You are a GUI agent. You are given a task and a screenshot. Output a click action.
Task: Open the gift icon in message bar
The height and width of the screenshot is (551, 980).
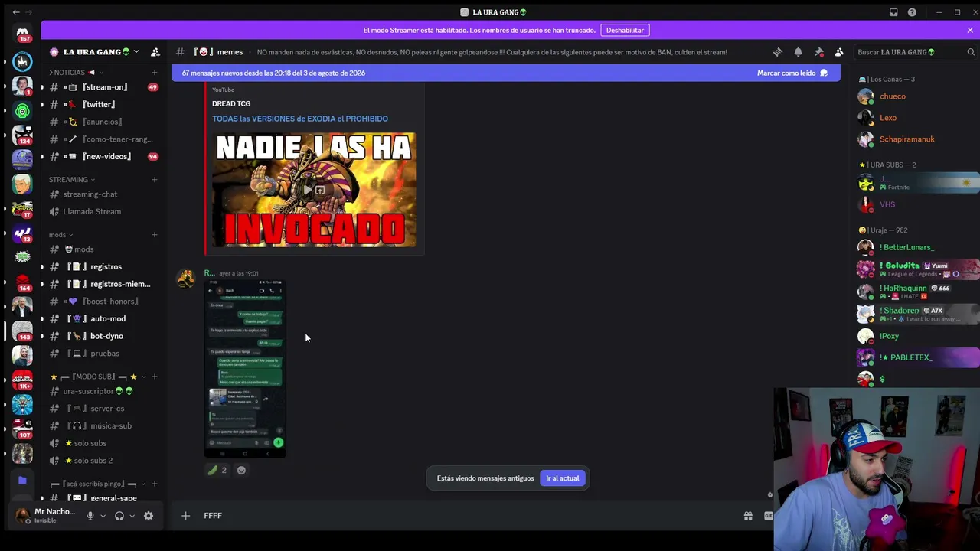[x=748, y=516]
